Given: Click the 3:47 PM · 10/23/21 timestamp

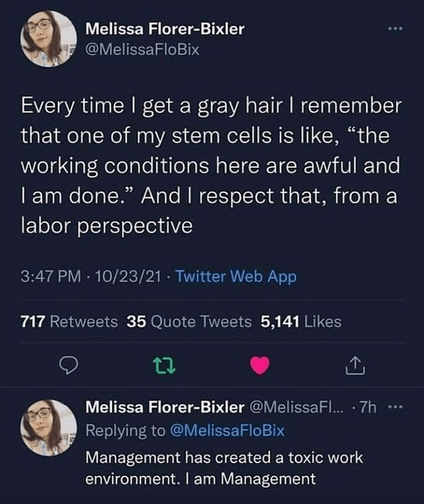Looking at the screenshot, I should (x=90, y=277).
